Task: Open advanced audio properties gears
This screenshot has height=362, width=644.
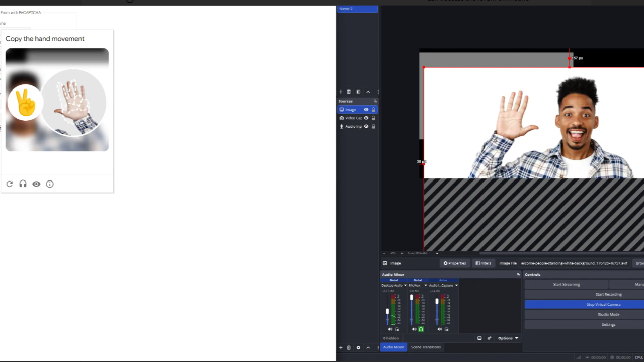Action: coord(489,338)
